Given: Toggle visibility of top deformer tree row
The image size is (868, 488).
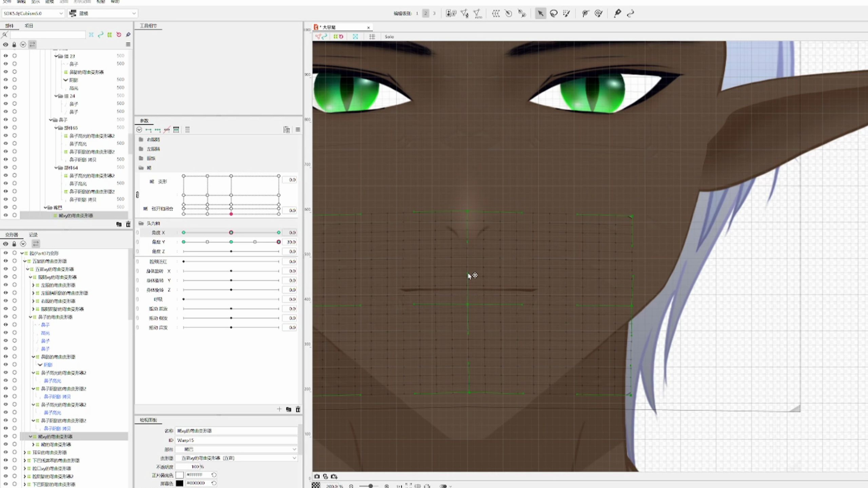Looking at the screenshot, I should point(6,253).
